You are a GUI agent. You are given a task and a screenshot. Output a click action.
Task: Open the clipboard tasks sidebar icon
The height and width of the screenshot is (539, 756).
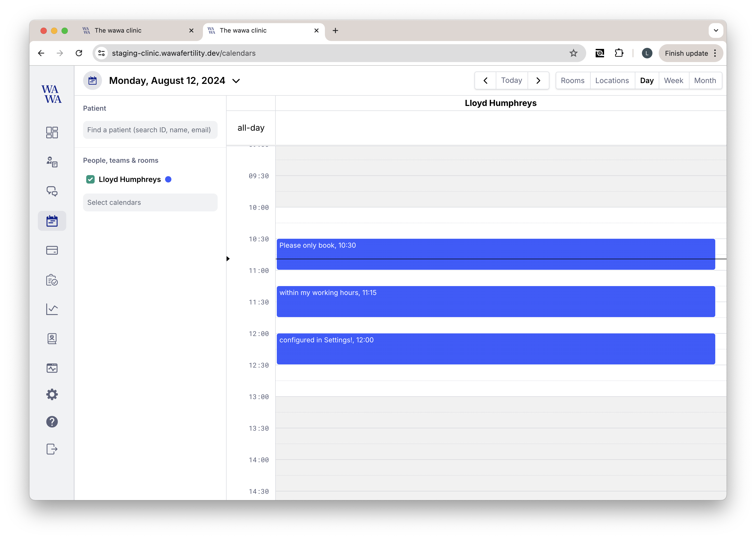[x=52, y=280]
